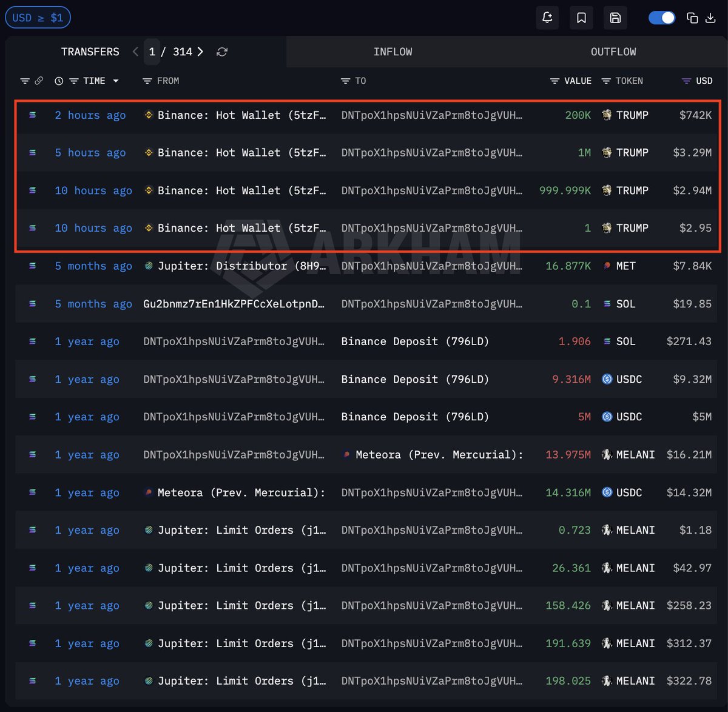Download the transfers data
The width and height of the screenshot is (728, 712).
710,18
